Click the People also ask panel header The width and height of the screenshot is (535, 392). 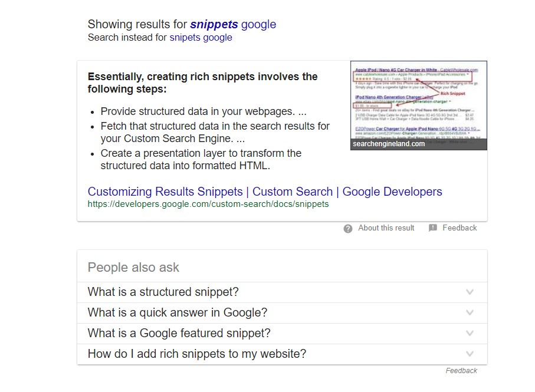point(133,267)
